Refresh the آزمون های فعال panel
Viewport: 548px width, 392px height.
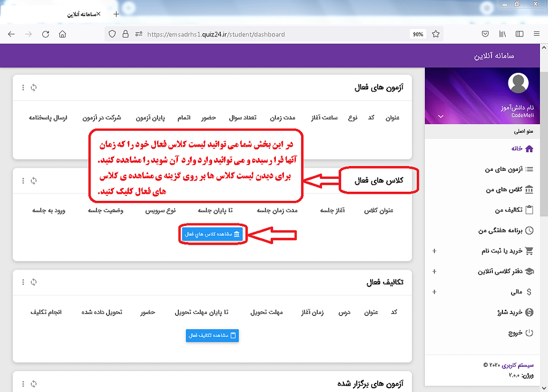click(34, 88)
